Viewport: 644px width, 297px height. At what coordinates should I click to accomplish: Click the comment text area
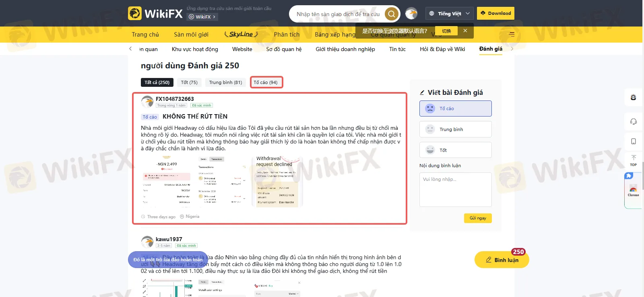(455, 189)
